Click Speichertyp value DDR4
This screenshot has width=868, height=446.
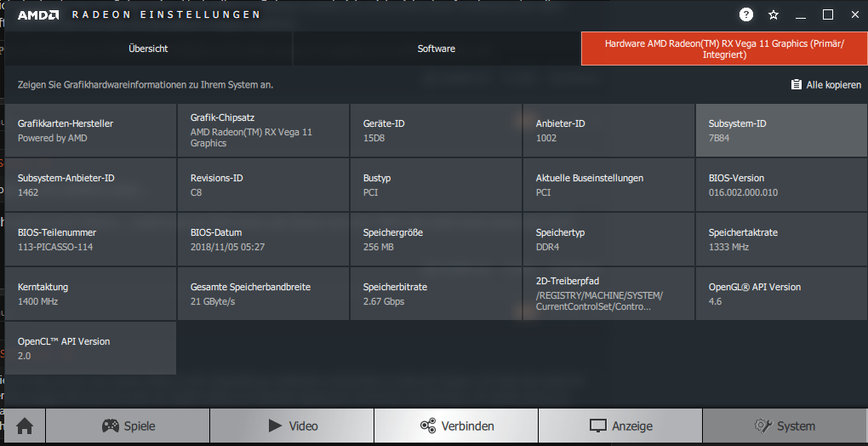(x=547, y=247)
